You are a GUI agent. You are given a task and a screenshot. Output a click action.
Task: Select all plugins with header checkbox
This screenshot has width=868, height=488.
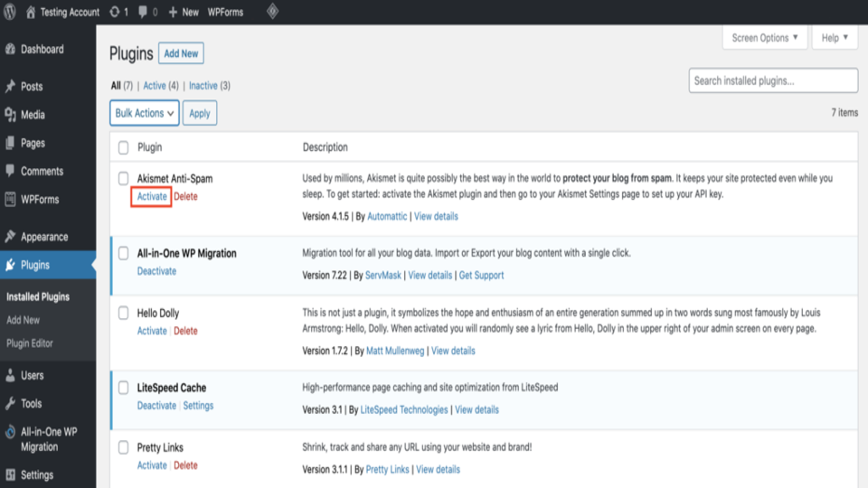(124, 147)
